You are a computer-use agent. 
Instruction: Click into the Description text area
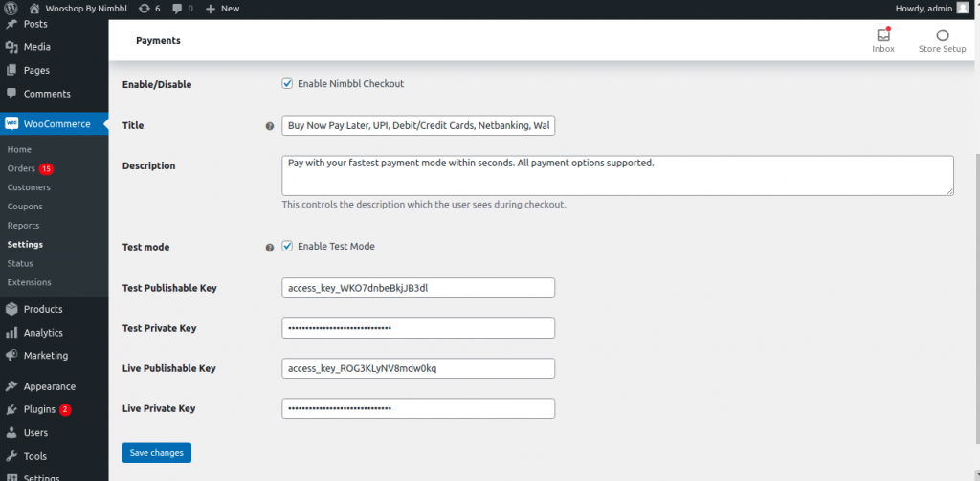617,176
